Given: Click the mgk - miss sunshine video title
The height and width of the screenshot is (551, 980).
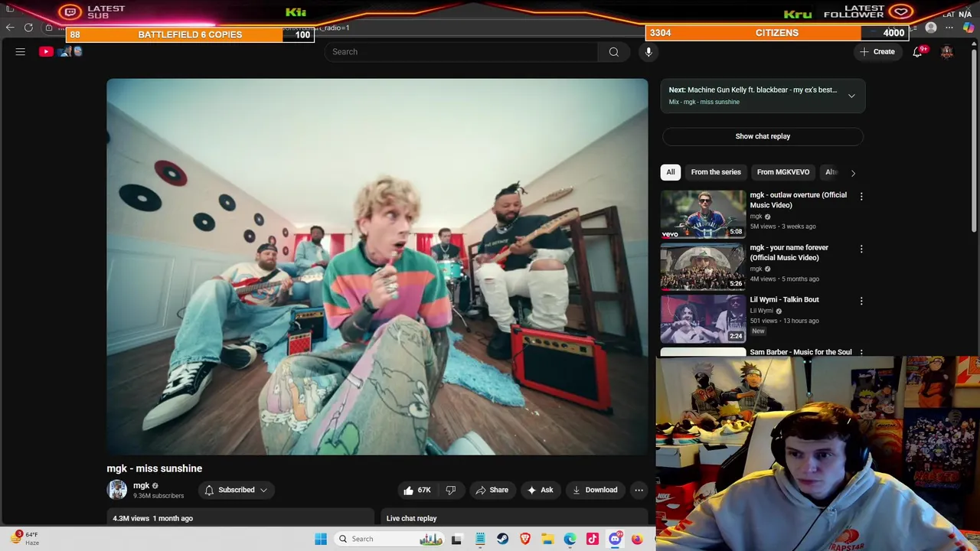Looking at the screenshot, I should tap(155, 468).
